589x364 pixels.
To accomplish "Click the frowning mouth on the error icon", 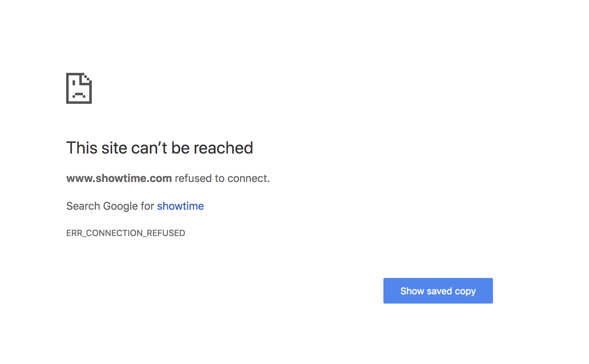I will point(79,95).
